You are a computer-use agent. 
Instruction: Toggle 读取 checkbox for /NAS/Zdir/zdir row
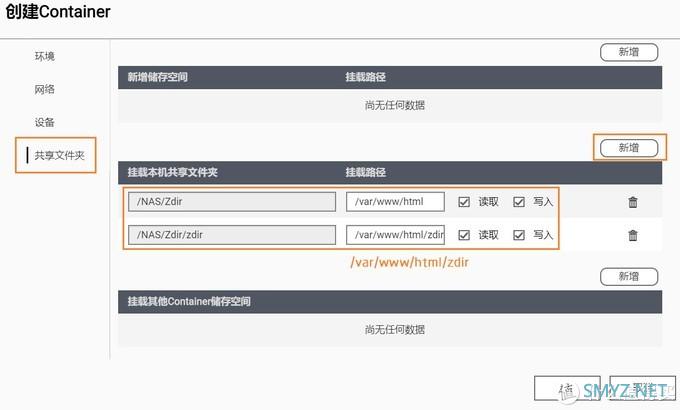[x=464, y=235]
